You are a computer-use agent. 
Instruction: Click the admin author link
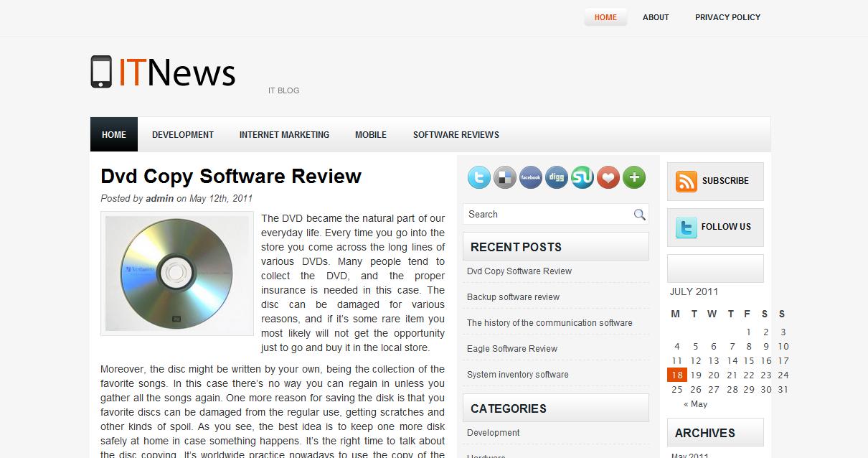(159, 199)
